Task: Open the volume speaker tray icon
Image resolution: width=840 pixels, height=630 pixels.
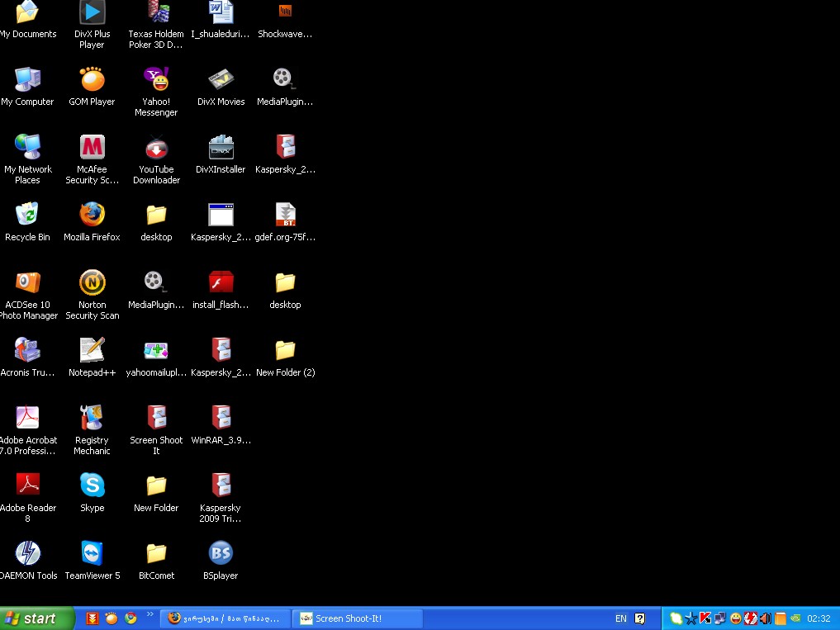Action: (x=766, y=618)
